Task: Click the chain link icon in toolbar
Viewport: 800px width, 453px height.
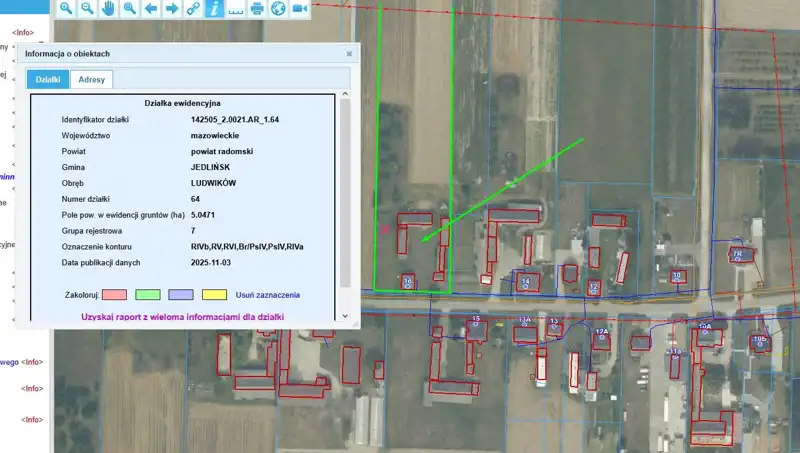Action: (193, 9)
